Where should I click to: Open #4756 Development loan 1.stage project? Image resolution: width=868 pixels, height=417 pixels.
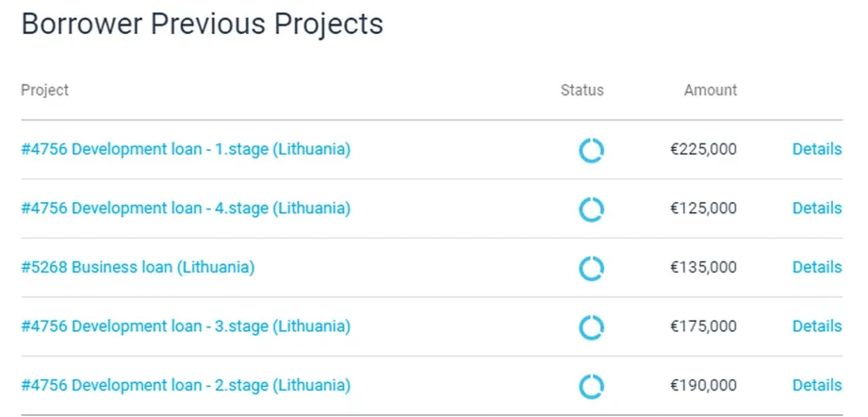[186, 149]
